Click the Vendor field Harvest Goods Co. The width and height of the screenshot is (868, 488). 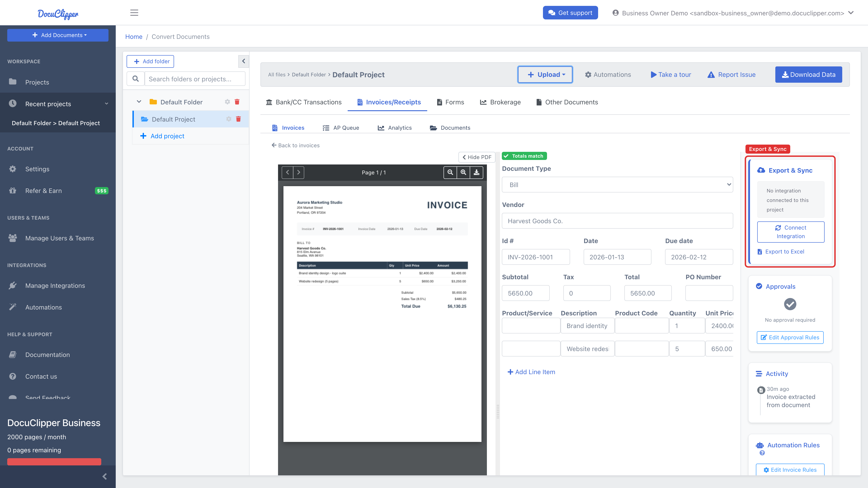click(617, 221)
